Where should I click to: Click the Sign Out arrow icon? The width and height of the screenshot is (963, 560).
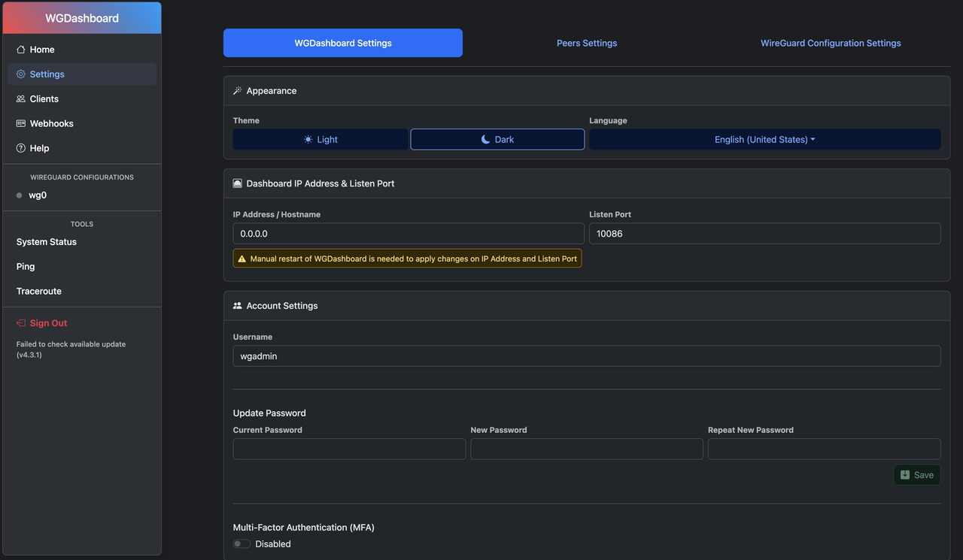point(21,323)
